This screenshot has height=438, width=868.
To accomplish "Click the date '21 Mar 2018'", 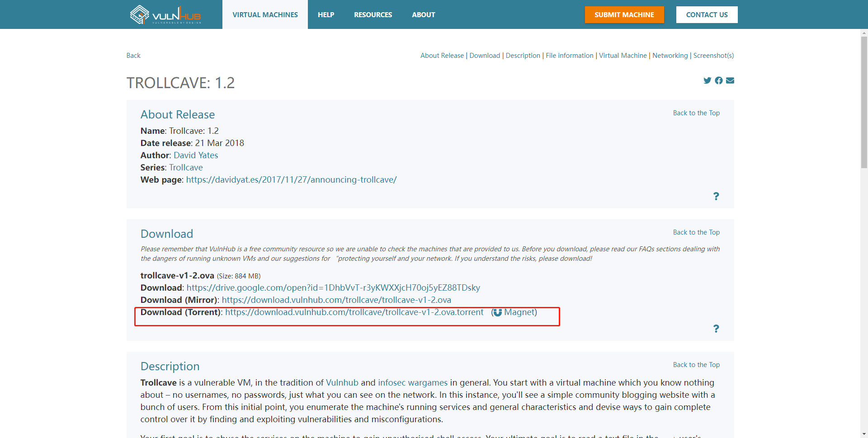I will 219,143.
